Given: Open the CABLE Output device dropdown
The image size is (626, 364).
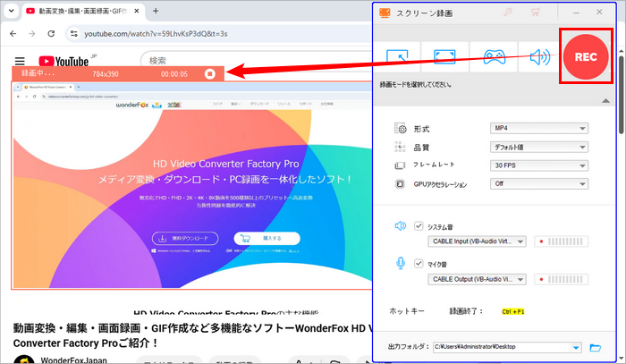Looking at the screenshot, I should click(477, 279).
